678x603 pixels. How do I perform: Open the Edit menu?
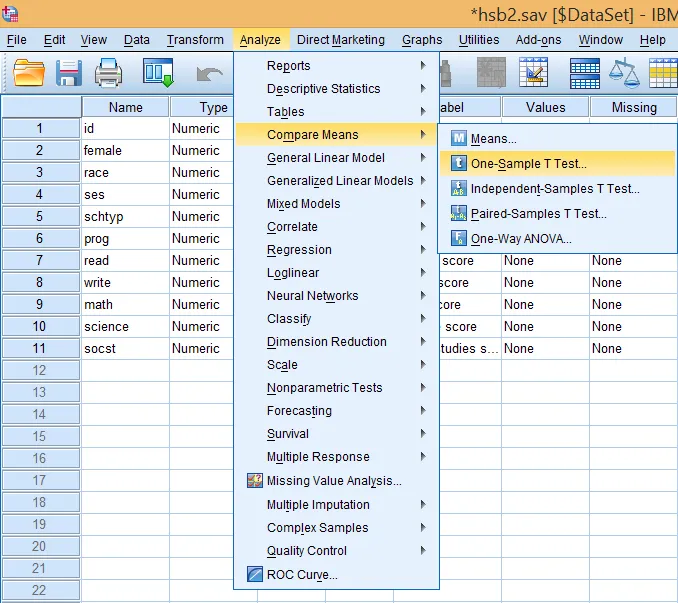tap(54, 40)
